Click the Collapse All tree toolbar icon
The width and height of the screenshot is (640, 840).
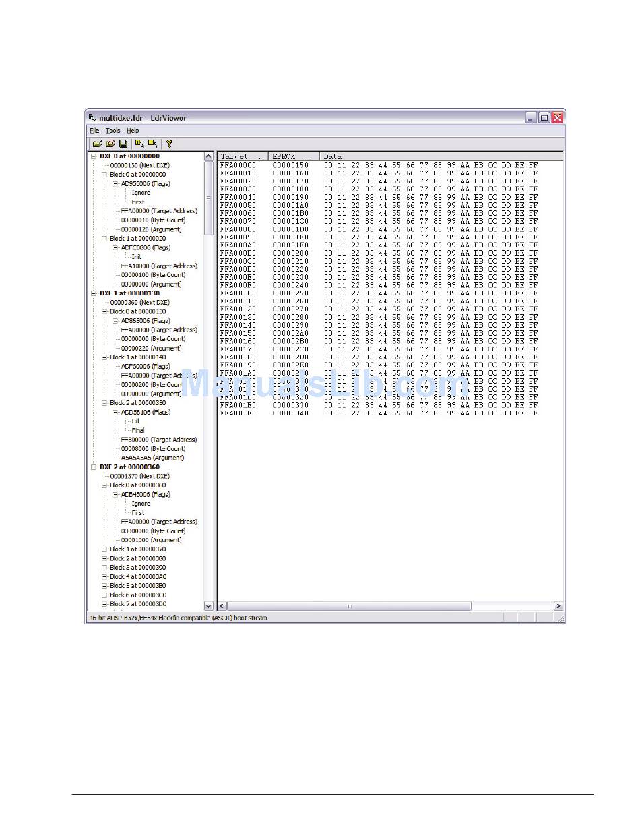click(x=153, y=143)
